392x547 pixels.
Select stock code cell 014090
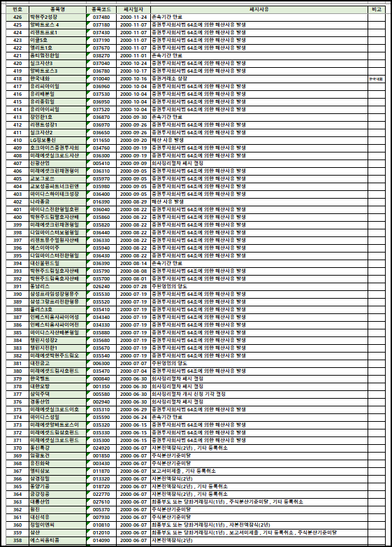pos(101,541)
